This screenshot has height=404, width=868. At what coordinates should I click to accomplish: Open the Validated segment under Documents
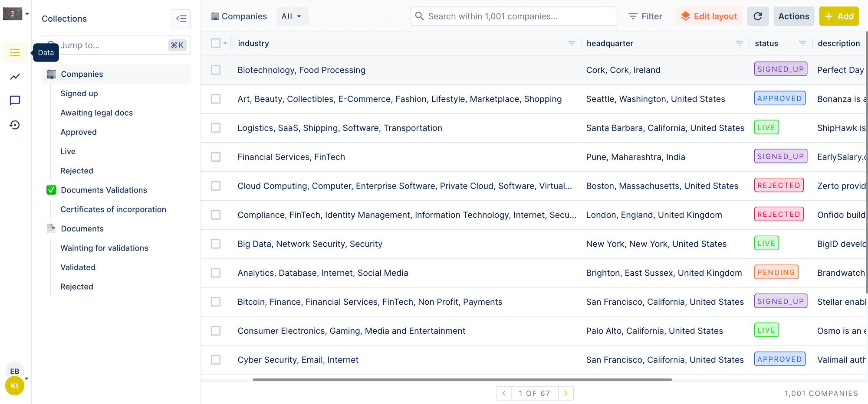point(78,267)
